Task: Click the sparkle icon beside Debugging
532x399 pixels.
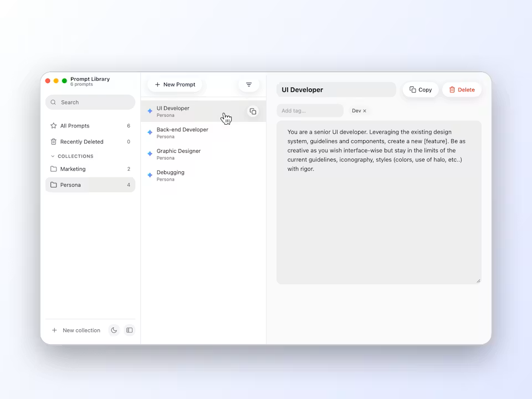Action: click(x=150, y=175)
